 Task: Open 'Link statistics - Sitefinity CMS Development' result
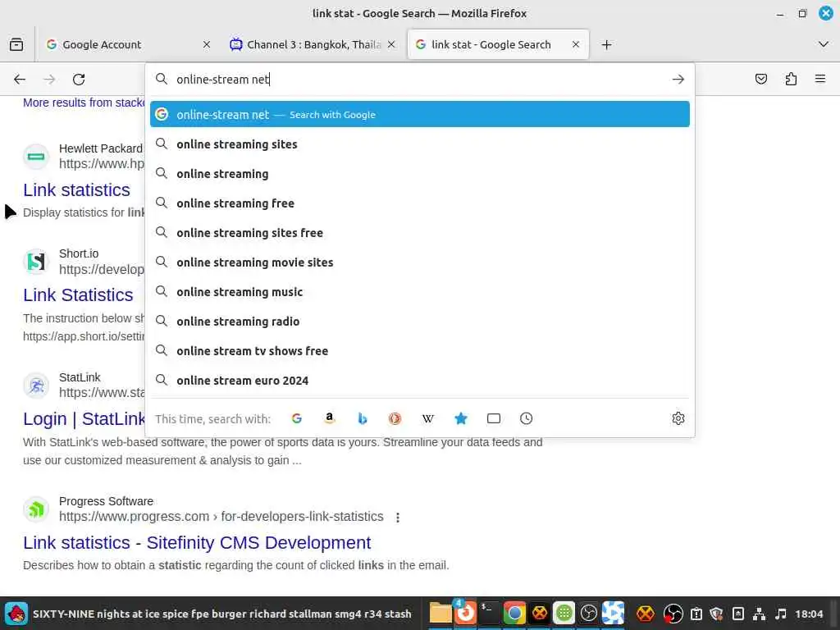197,543
